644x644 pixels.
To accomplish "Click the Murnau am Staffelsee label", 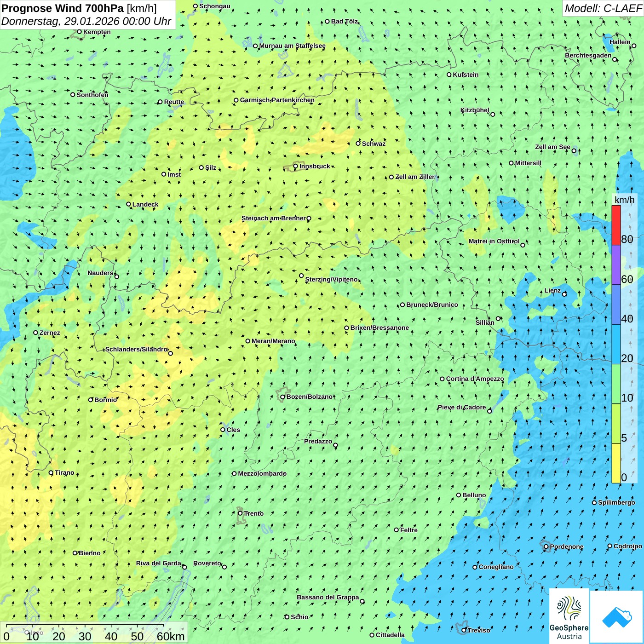I will pos(293,46).
